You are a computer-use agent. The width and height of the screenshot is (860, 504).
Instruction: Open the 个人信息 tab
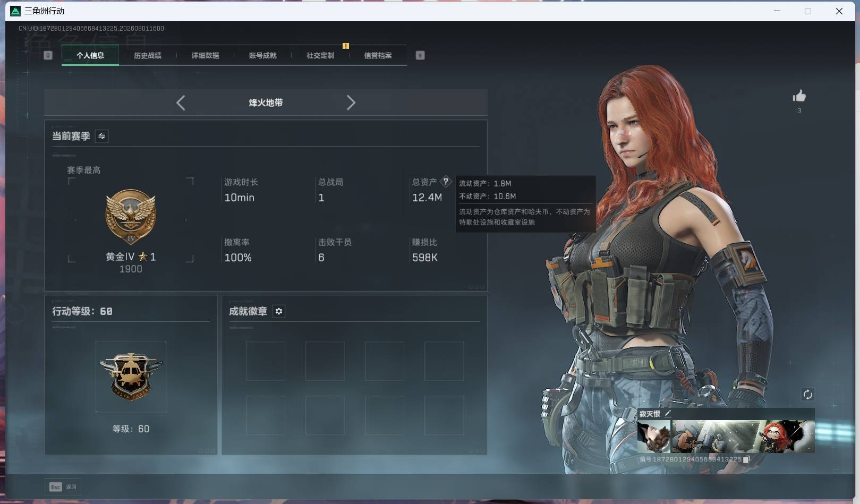pyautogui.click(x=90, y=55)
